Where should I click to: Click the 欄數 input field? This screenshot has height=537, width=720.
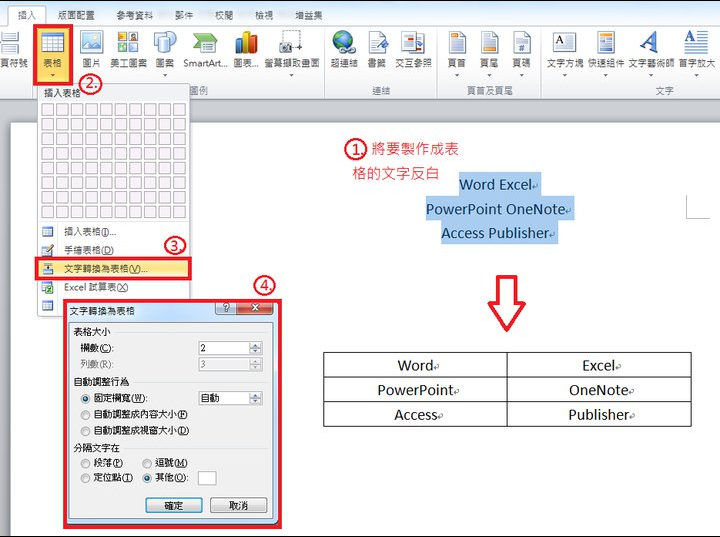(224, 348)
